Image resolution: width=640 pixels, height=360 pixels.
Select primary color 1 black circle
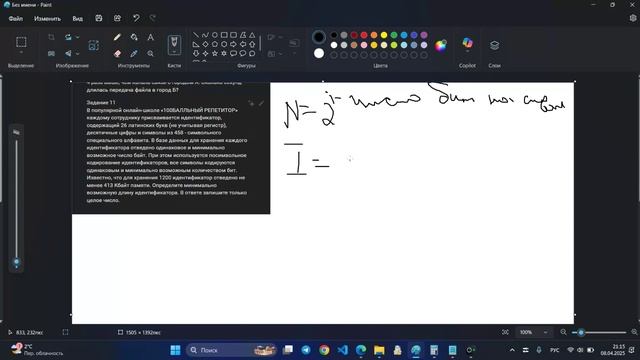[319, 37]
